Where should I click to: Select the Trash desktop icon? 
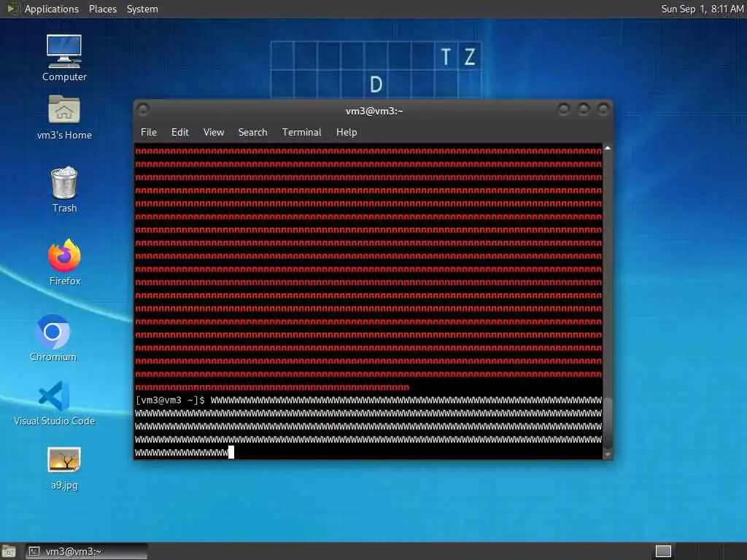click(x=64, y=189)
